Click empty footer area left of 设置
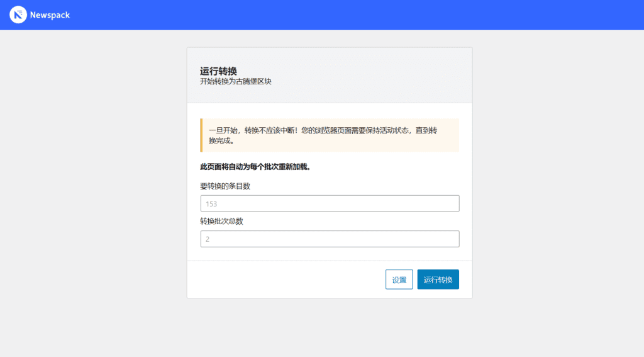644x357 pixels. (283, 280)
